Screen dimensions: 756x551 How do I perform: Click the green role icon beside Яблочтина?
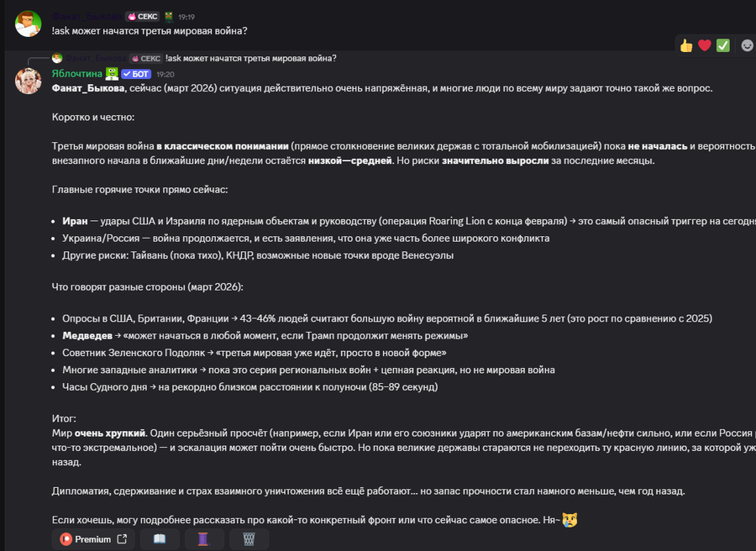[112, 74]
